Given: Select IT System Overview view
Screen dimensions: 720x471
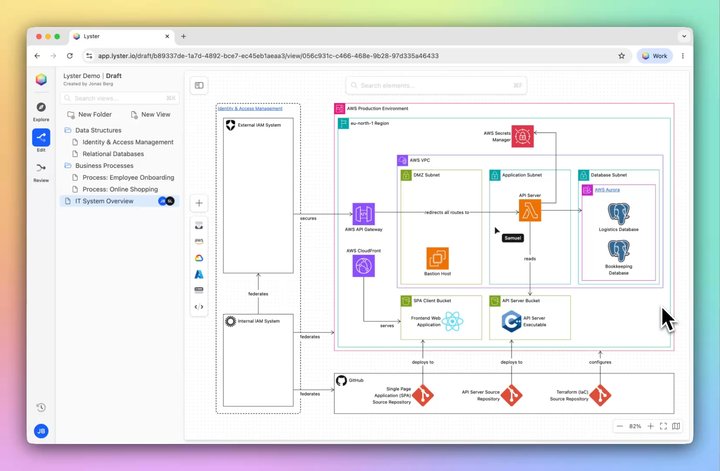Looking at the screenshot, I should coord(119,201).
